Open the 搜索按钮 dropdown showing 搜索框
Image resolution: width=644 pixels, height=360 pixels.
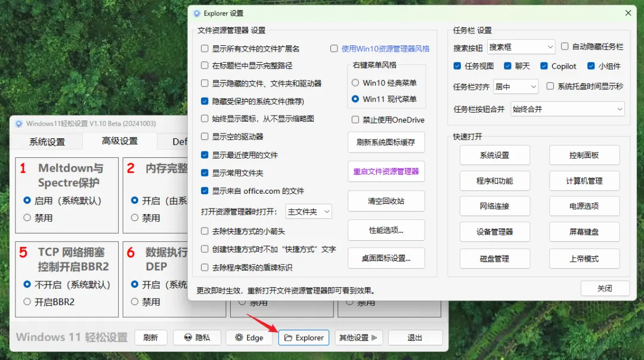521,46
